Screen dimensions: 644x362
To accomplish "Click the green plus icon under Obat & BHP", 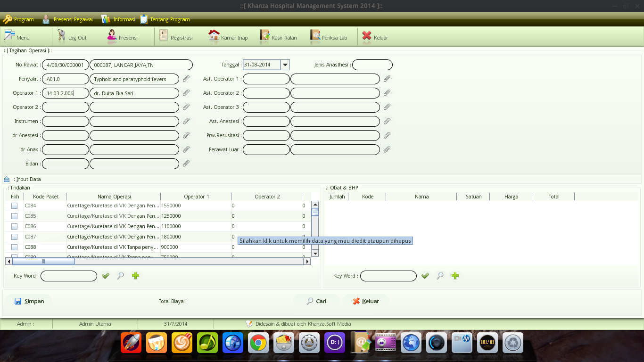I will click(455, 276).
